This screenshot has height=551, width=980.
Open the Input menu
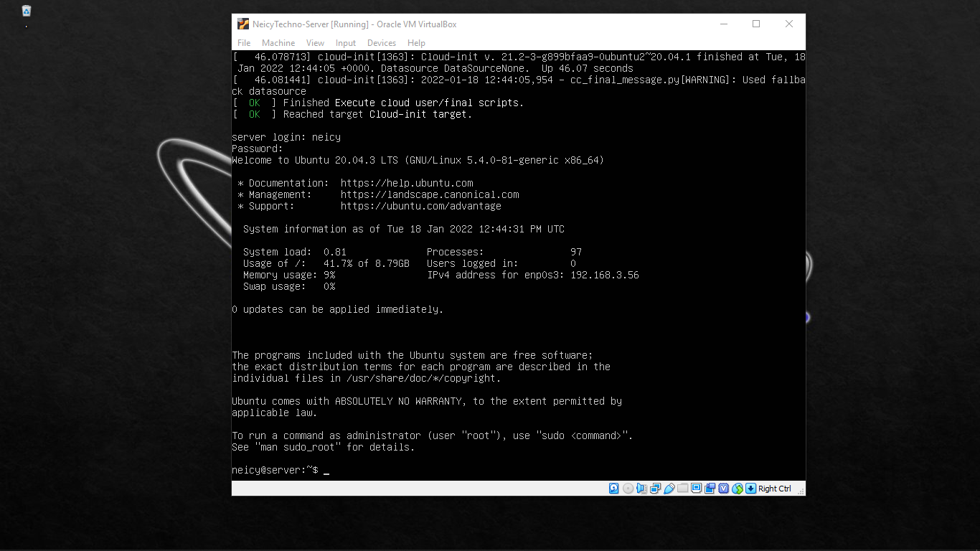point(346,43)
